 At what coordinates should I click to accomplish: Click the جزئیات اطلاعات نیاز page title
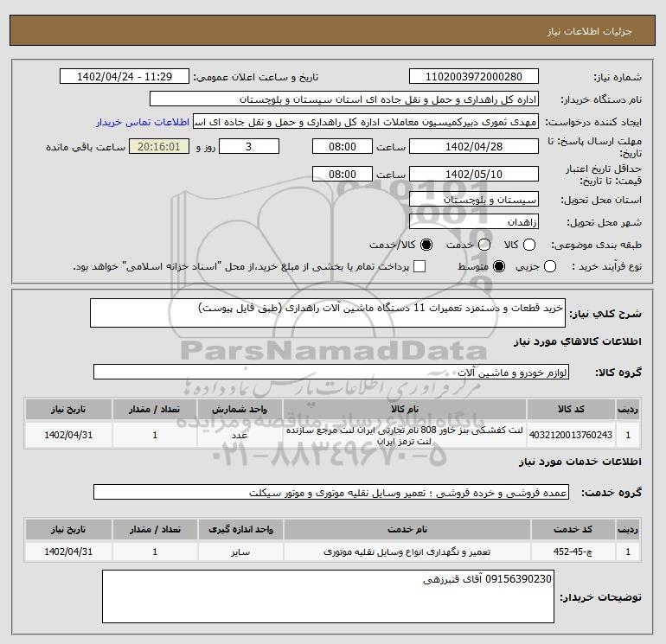(x=590, y=31)
